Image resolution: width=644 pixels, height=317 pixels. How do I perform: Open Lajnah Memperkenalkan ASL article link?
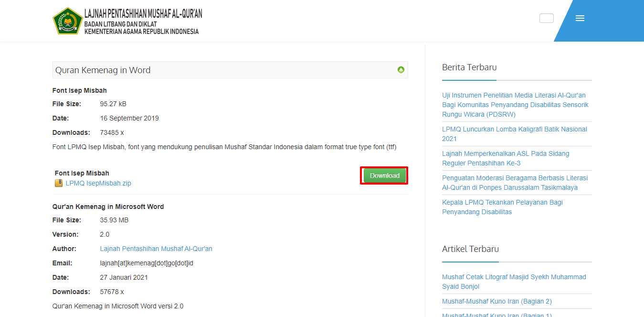pyautogui.click(x=506, y=158)
